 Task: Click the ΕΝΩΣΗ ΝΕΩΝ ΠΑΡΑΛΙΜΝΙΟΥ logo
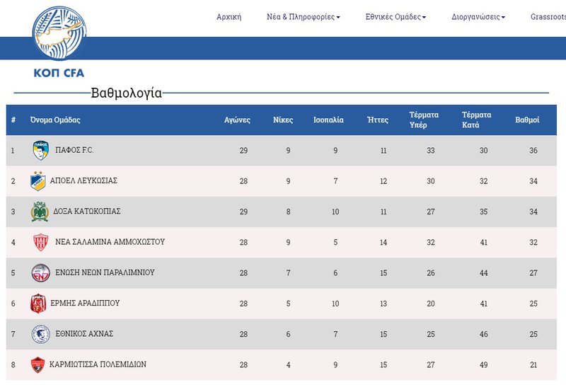coord(41,273)
